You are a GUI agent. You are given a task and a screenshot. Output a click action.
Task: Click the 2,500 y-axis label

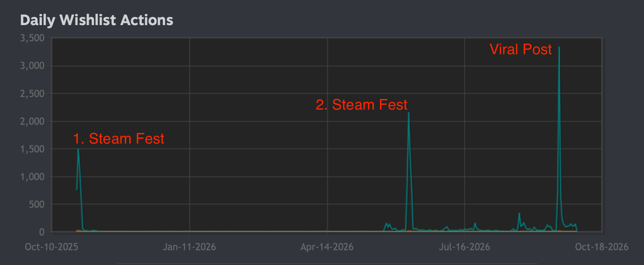point(32,93)
